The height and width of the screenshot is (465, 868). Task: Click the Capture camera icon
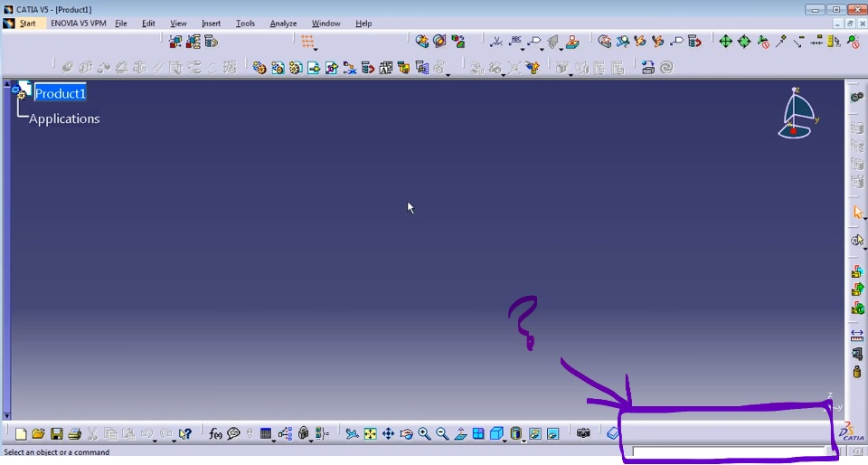click(x=583, y=433)
